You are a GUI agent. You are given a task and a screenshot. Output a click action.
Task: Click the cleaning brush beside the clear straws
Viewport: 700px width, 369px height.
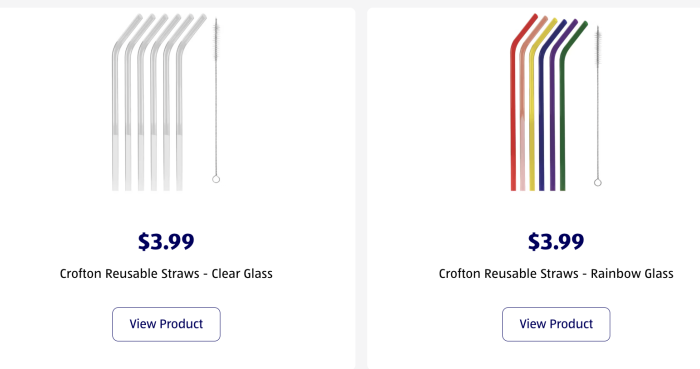216,100
